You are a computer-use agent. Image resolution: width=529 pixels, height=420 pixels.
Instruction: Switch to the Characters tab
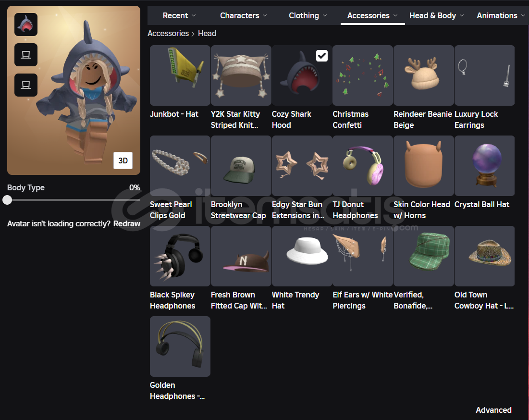[243, 16]
